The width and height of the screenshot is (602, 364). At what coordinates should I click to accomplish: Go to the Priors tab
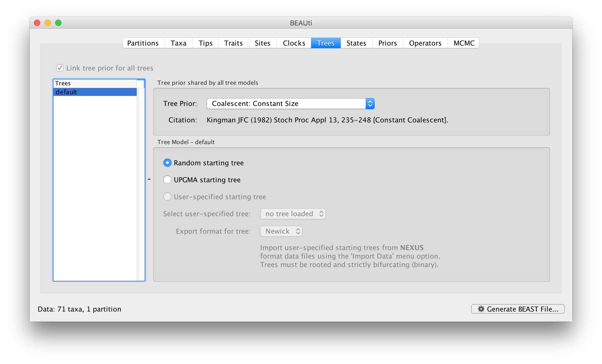coord(388,43)
